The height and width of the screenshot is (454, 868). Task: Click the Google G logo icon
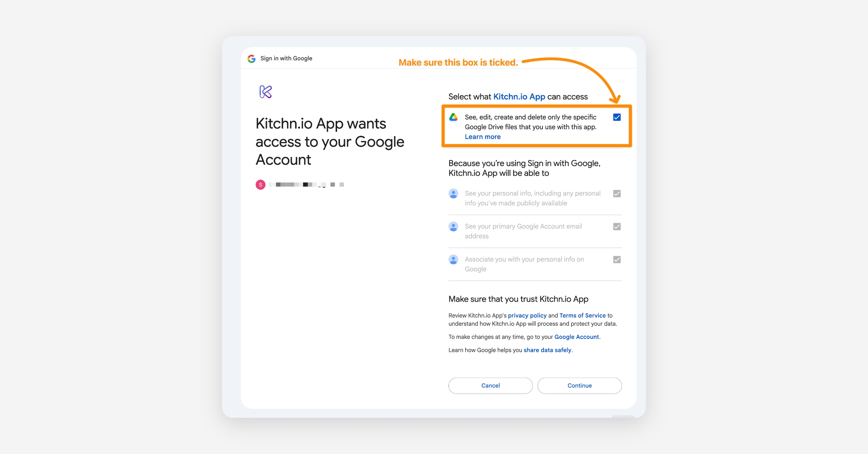click(x=251, y=59)
